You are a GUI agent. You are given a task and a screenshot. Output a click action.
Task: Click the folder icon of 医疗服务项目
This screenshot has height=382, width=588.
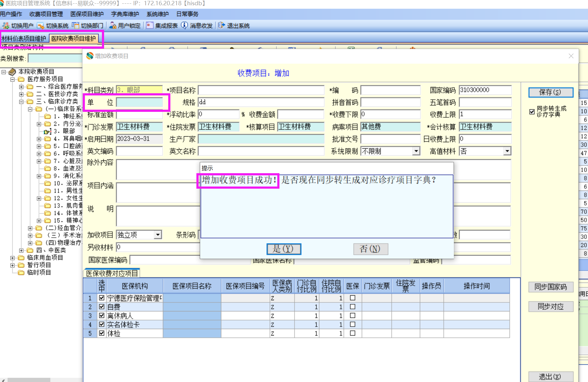pyautogui.click(x=21, y=79)
